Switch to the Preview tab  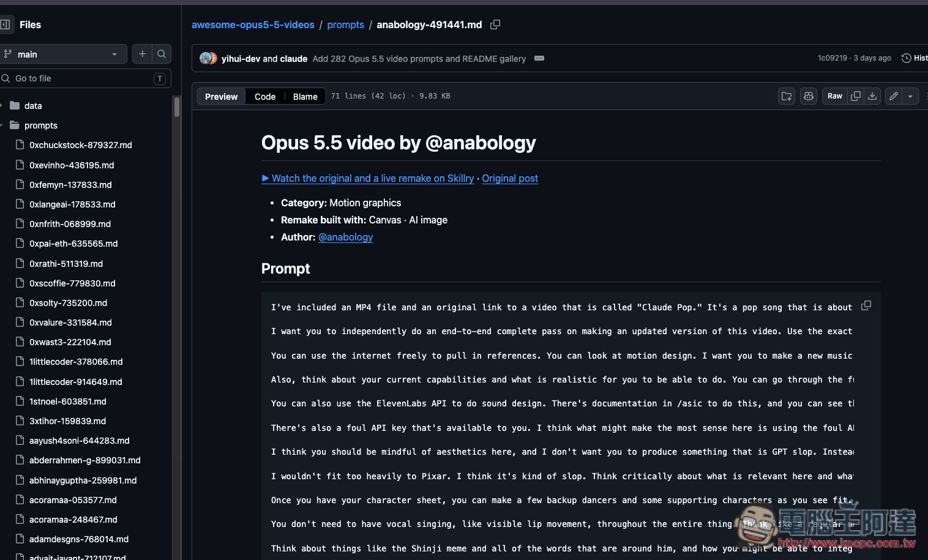click(x=221, y=97)
